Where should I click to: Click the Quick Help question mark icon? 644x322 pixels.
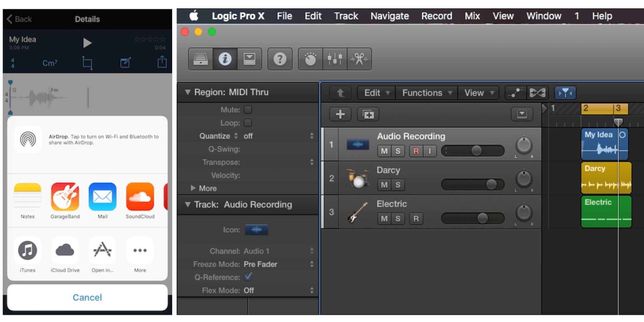(280, 59)
